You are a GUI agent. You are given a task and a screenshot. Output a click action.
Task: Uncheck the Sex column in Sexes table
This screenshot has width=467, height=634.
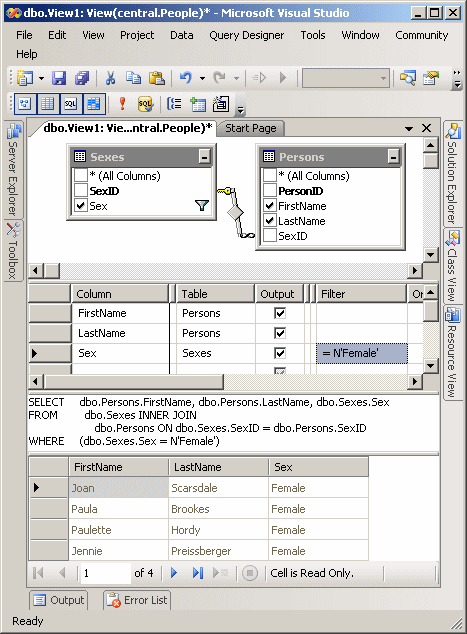[81, 205]
